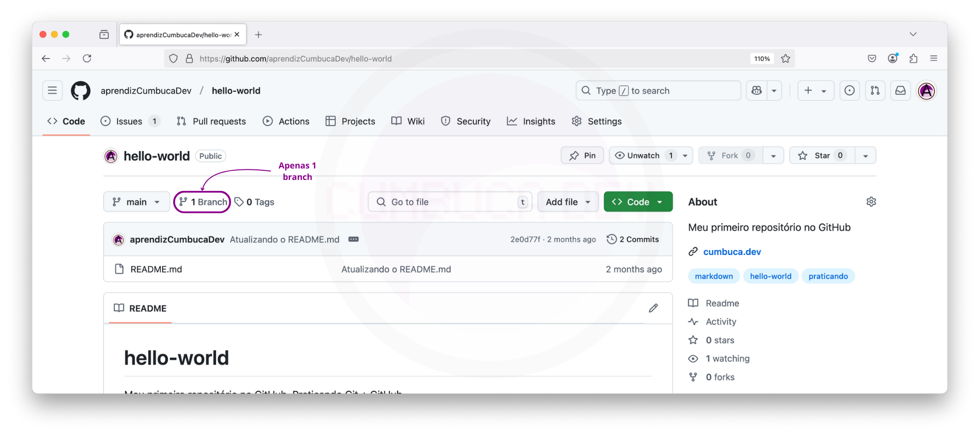Expand the commit message ellipsis
Screen dimensions: 980x436
(x=353, y=239)
